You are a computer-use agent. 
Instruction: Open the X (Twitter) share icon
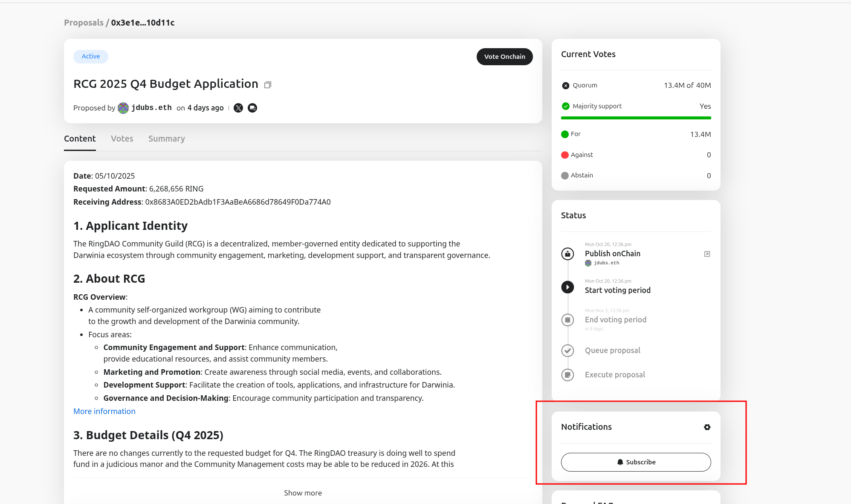[238, 108]
